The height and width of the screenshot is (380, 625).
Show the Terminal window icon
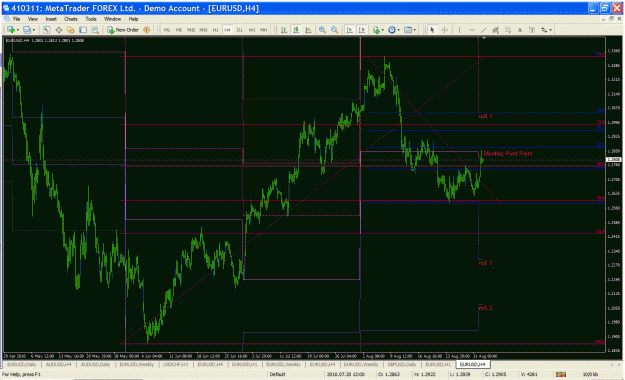(x=83, y=30)
